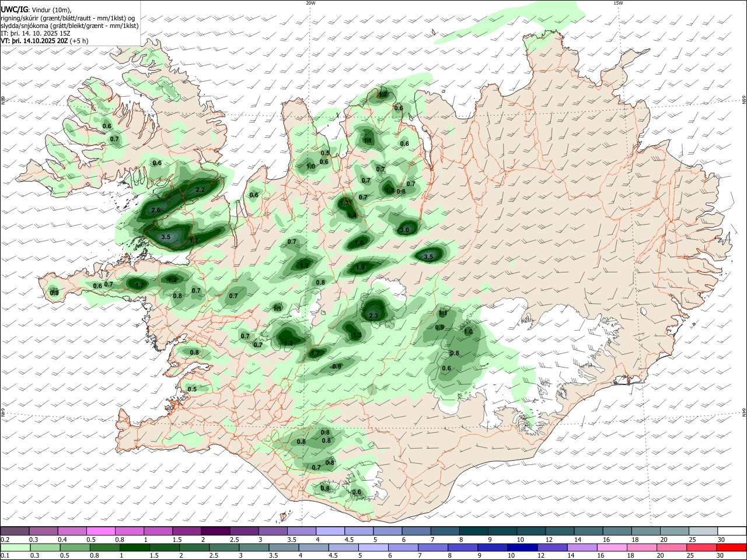This screenshot has width=747, height=560.
Task: Select the bright pink swatch between 0.5 and 0.8
Action: tap(101, 531)
